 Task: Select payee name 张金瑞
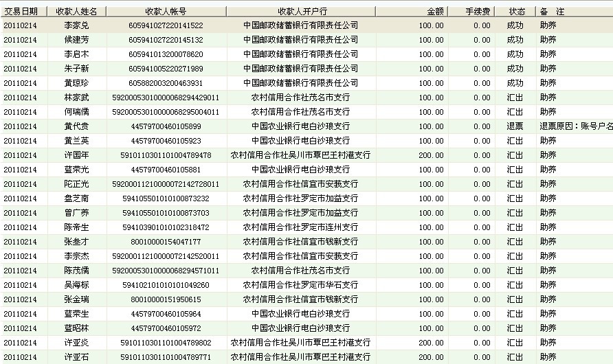tap(77, 299)
